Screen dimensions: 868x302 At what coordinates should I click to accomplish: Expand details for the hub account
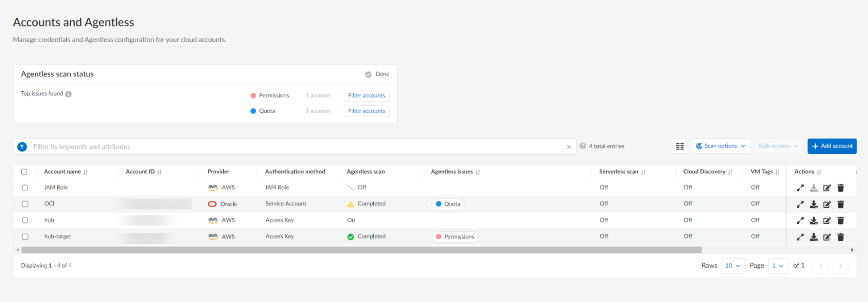800,220
